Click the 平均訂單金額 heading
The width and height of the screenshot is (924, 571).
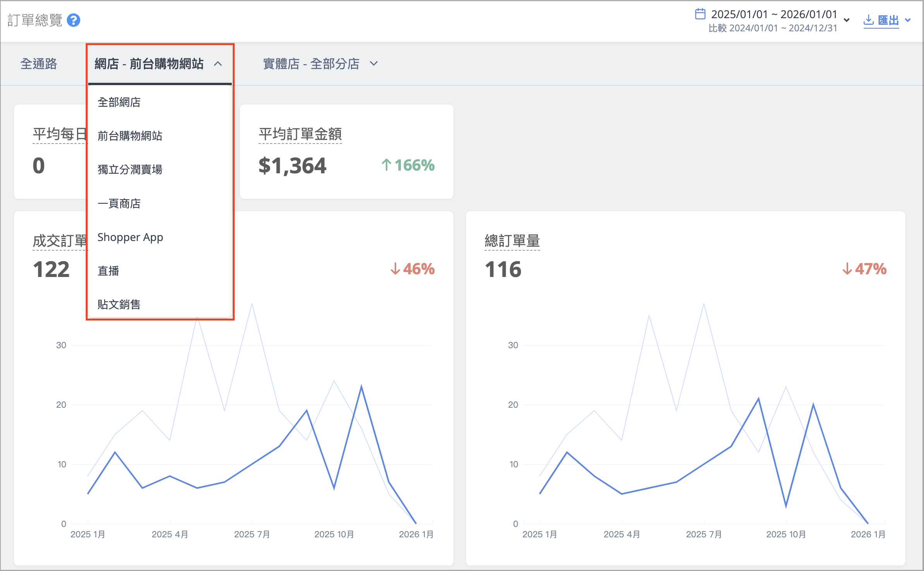(300, 134)
